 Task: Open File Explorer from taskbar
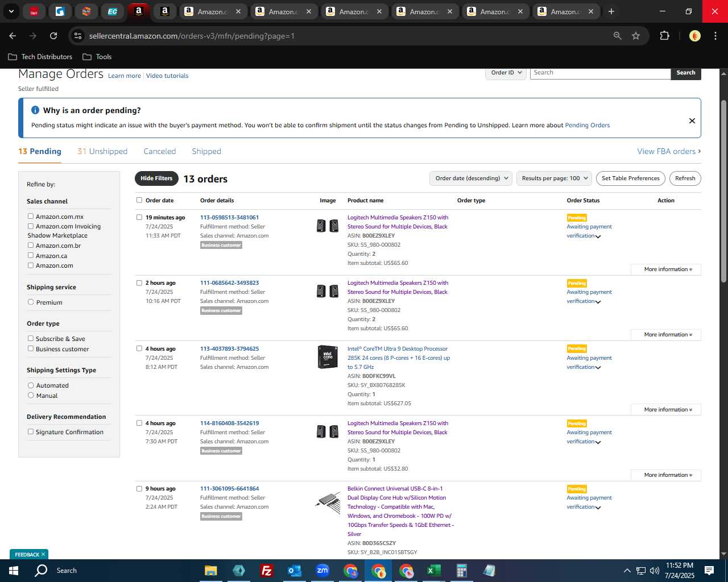pos(211,571)
